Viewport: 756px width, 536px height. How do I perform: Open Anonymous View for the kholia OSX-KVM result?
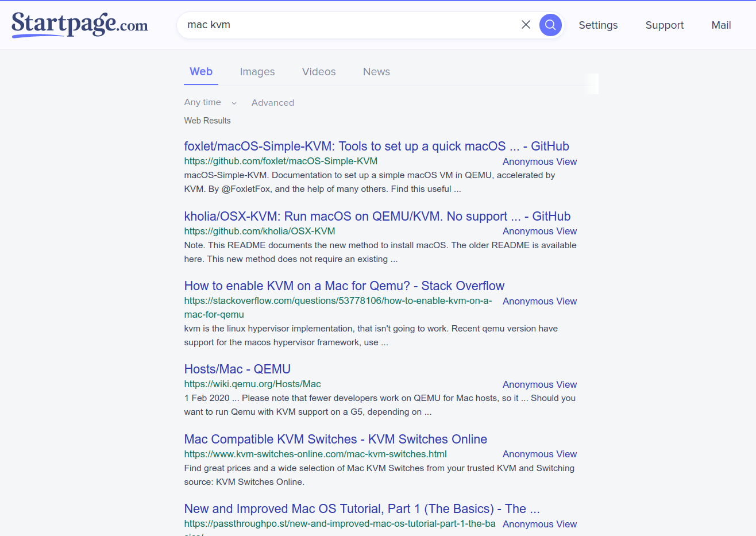tap(539, 231)
